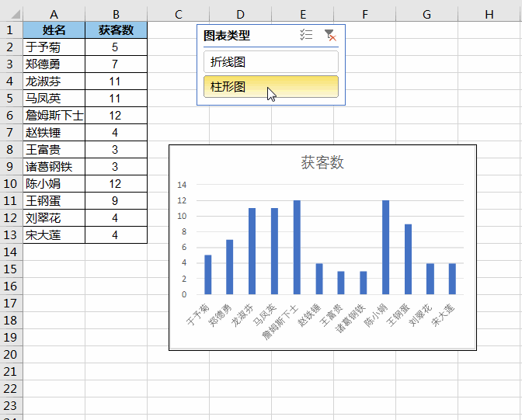Select column F header
Image resolution: width=522 pixels, height=420 pixels.
365,14
